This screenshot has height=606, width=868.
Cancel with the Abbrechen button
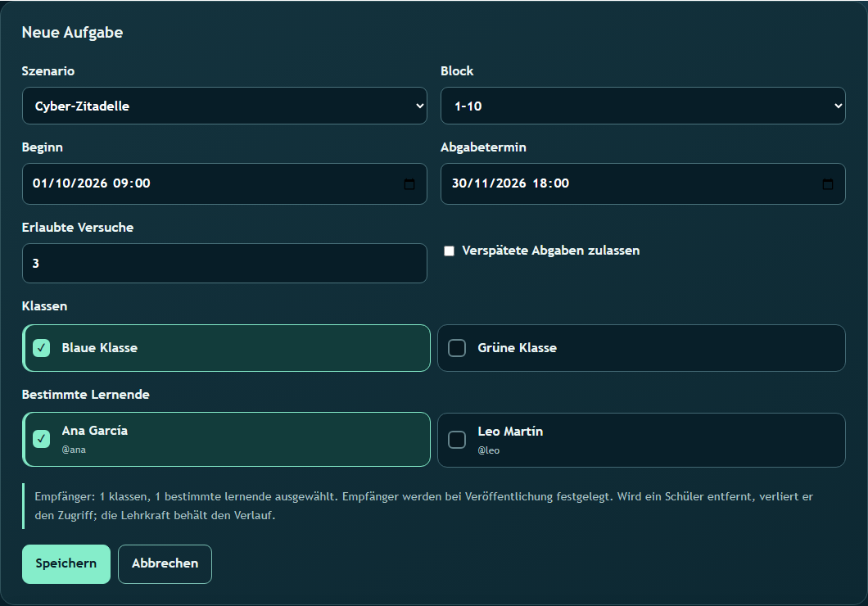(165, 564)
